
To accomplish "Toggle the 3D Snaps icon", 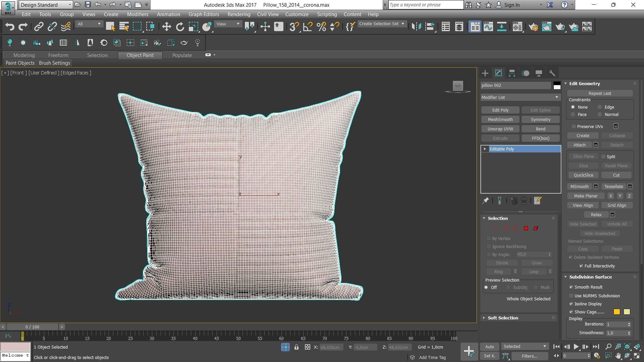I will coord(294,27).
